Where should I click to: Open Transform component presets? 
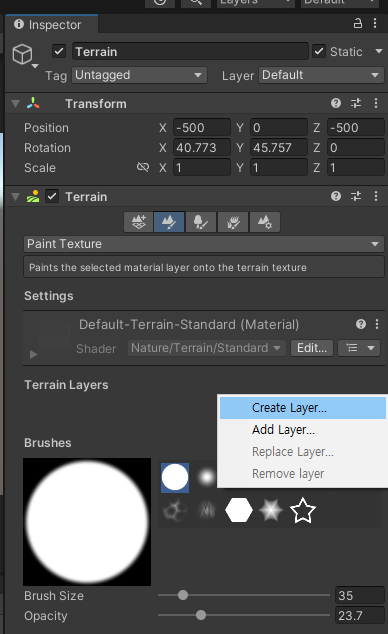click(356, 103)
